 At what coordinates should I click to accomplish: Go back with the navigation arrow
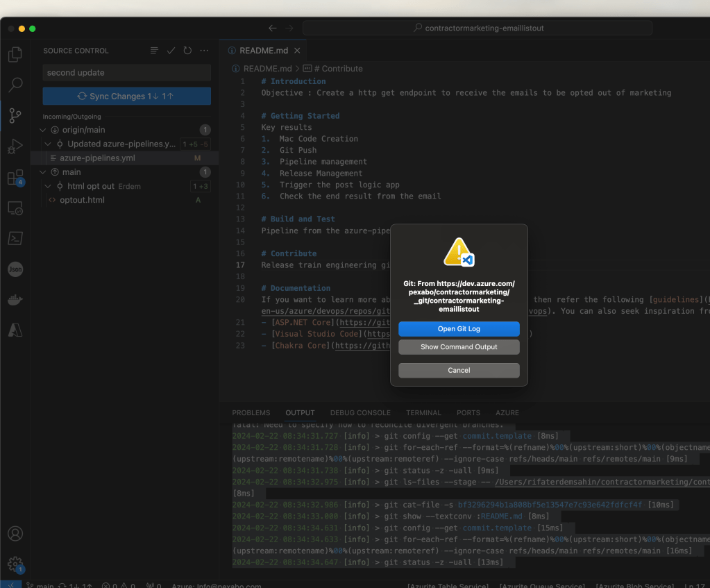(272, 28)
